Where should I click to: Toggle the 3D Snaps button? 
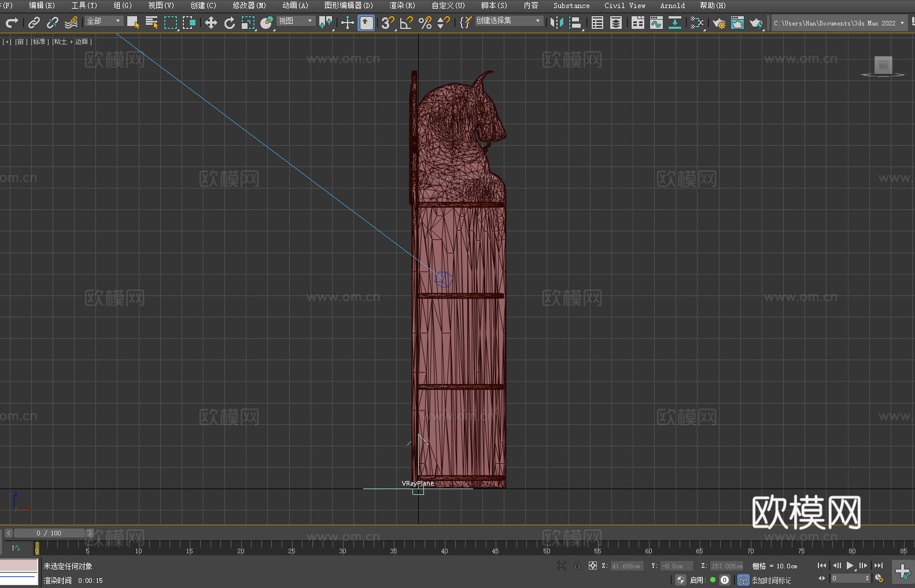click(x=388, y=23)
